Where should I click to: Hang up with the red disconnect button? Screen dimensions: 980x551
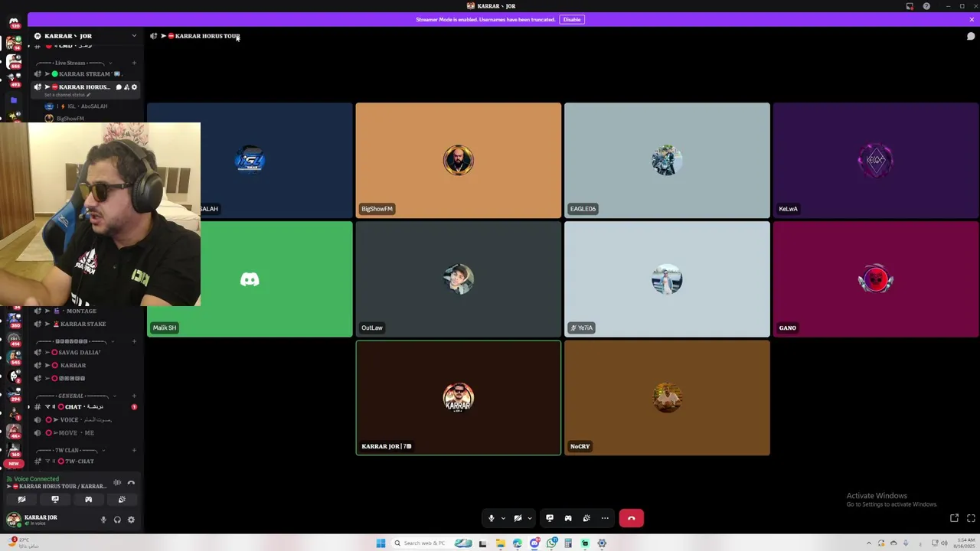[x=632, y=518]
